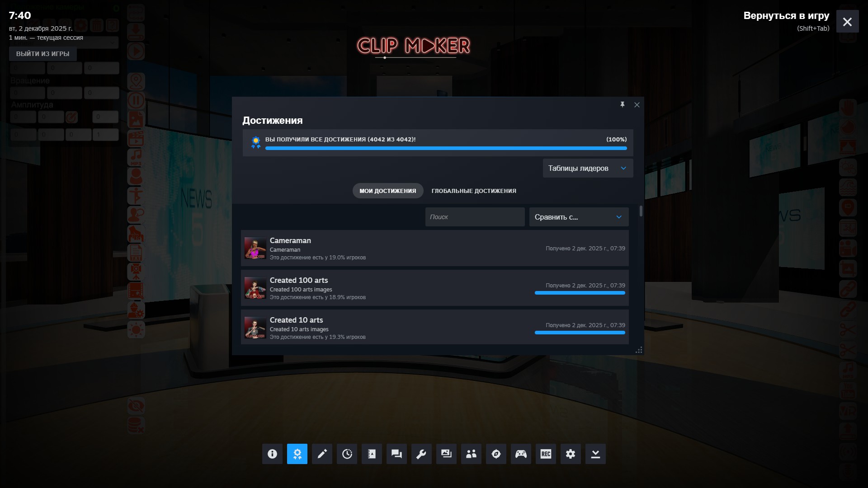This screenshot has width=868, height=488.
Task: Click the downloads arrow icon in overlay bar
Action: point(595,454)
